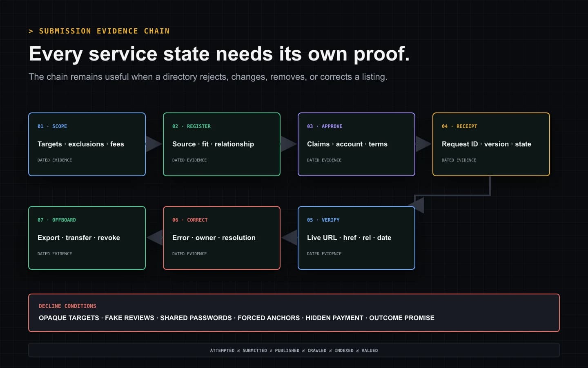Click 'SHARED PASSWORDS' in decline conditions
Screen dimensions: 588x368
click(x=196, y=318)
